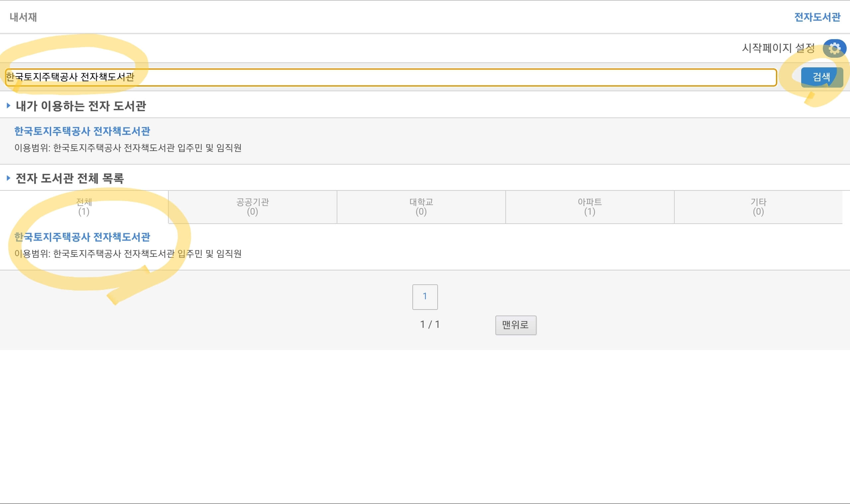Go to page 1 in pagination

click(x=425, y=297)
